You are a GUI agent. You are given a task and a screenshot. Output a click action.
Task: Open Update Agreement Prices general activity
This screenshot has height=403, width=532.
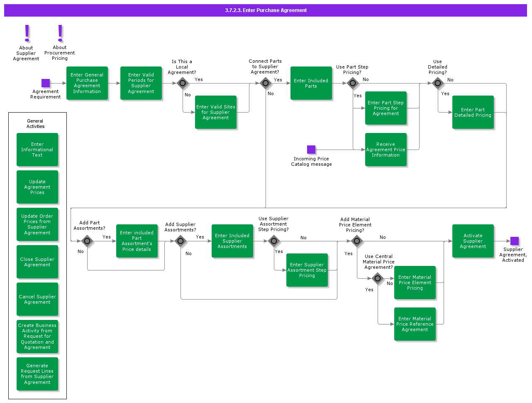37,187
